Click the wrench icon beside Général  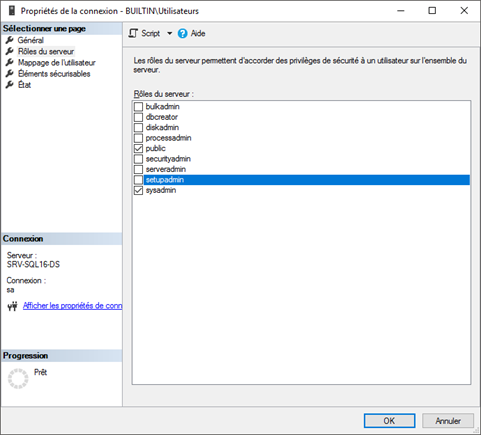(10, 40)
